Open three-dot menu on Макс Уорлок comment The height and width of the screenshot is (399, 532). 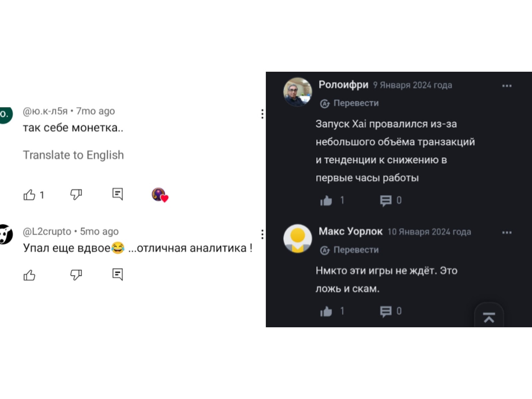(507, 232)
